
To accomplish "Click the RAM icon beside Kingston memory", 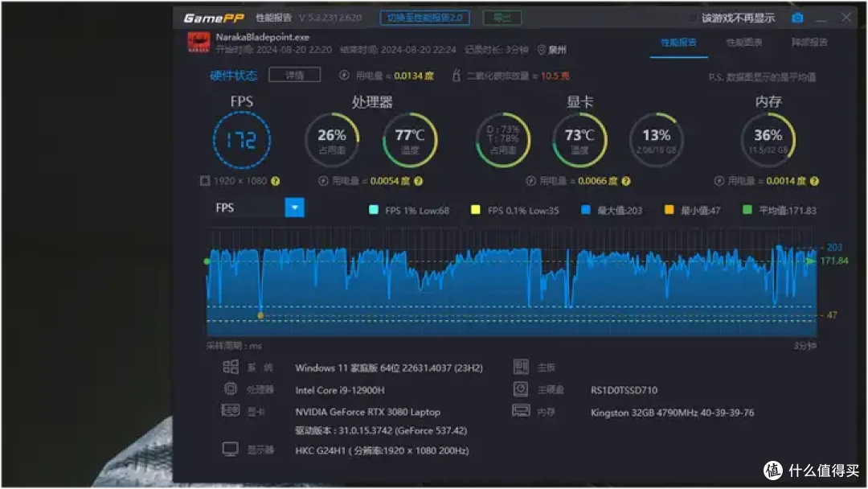I will click(x=521, y=412).
